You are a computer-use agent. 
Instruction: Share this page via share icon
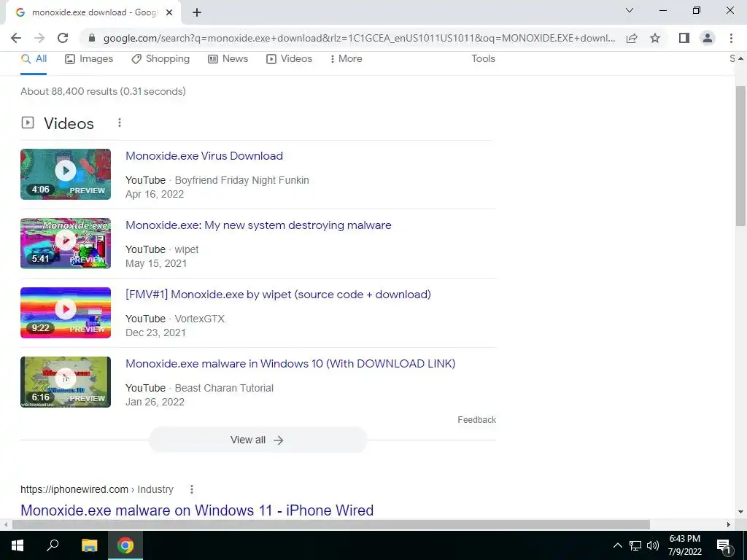click(x=632, y=38)
